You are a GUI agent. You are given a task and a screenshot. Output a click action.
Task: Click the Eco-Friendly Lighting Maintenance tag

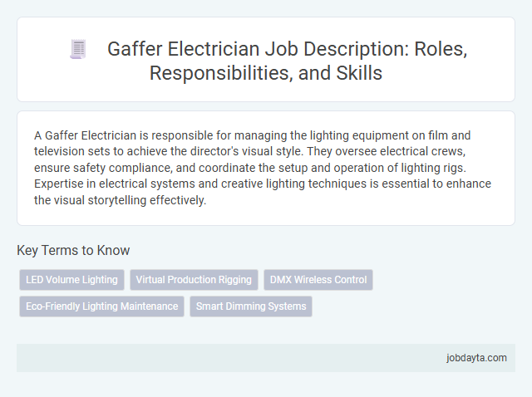coord(101,306)
